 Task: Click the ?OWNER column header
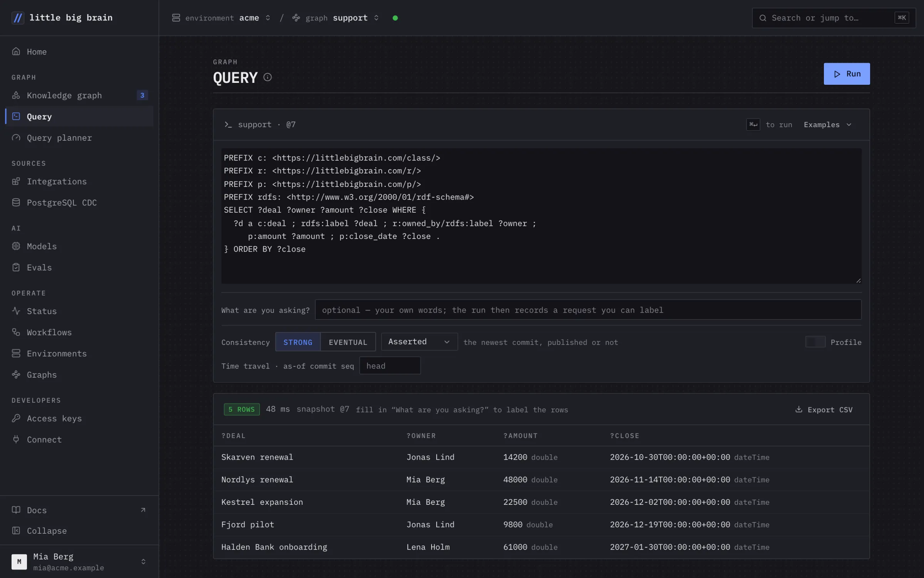coord(421,435)
